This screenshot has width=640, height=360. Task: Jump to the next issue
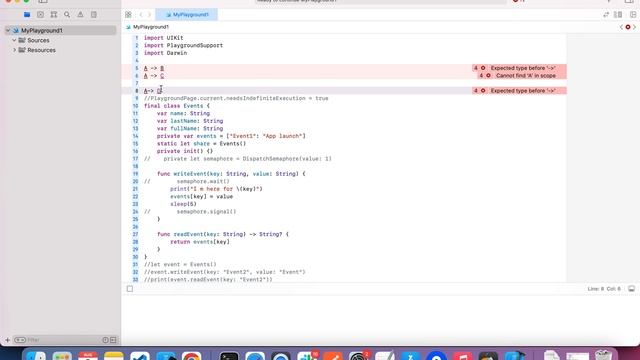click(634, 27)
